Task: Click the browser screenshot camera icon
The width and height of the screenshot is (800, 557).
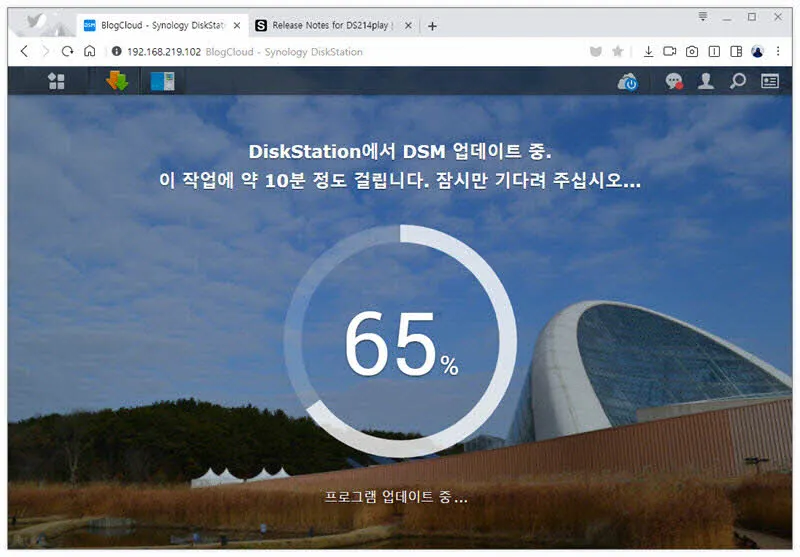Action: [692, 51]
